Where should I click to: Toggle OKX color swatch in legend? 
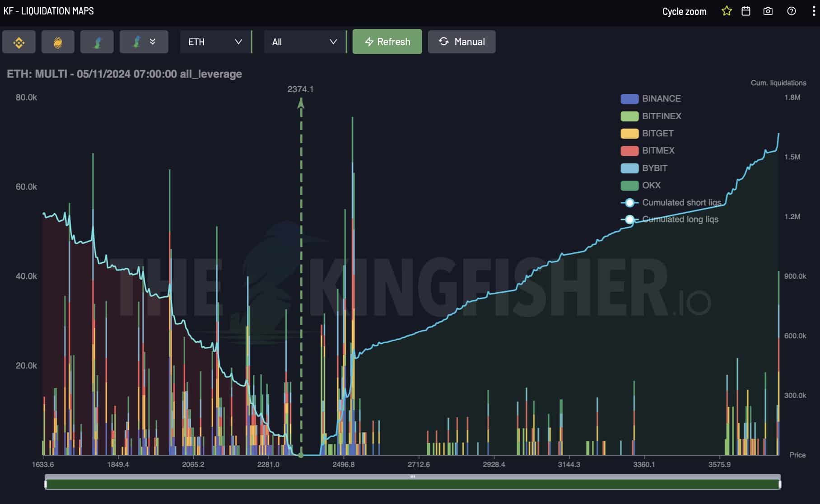click(629, 185)
